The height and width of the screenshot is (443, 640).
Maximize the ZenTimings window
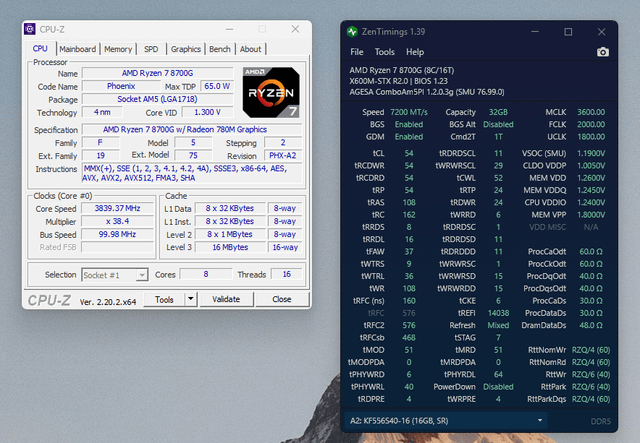568,32
